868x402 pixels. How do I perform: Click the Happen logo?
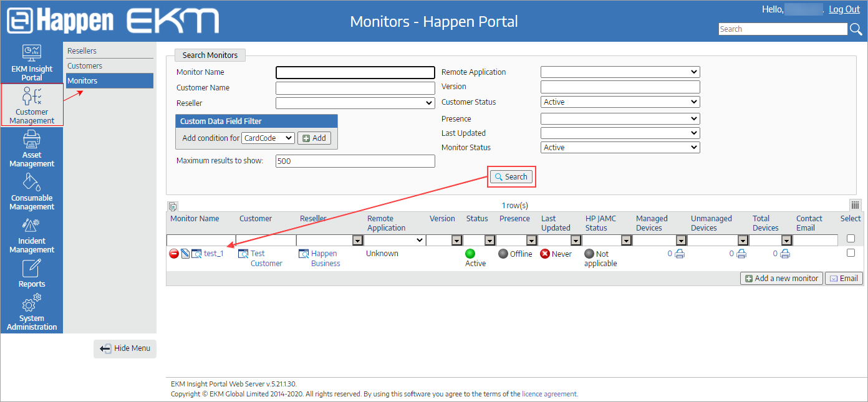click(x=60, y=21)
